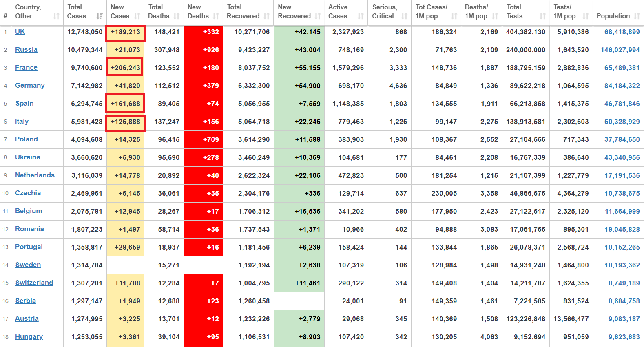The width and height of the screenshot is (644, 347).
Task: Click the Total Cases sort icon
Action: click(100, 16)
